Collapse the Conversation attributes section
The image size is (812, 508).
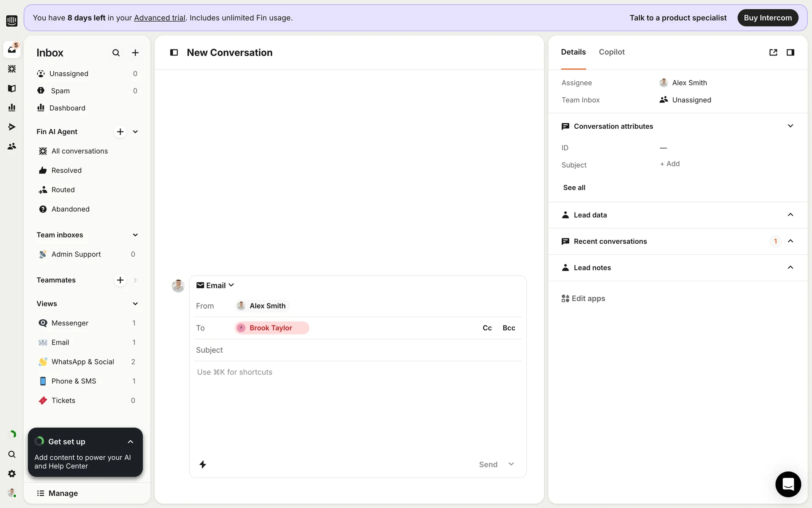click(x=790, y=126)
